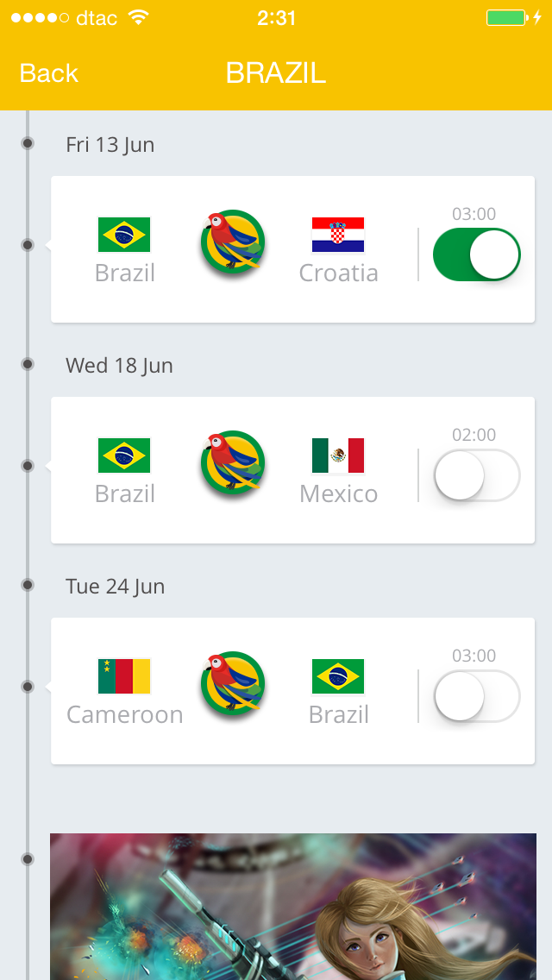552x980 pixels.
Task: Tap the parrot mascot in Brazil–Croatia card
Action: 233,243
